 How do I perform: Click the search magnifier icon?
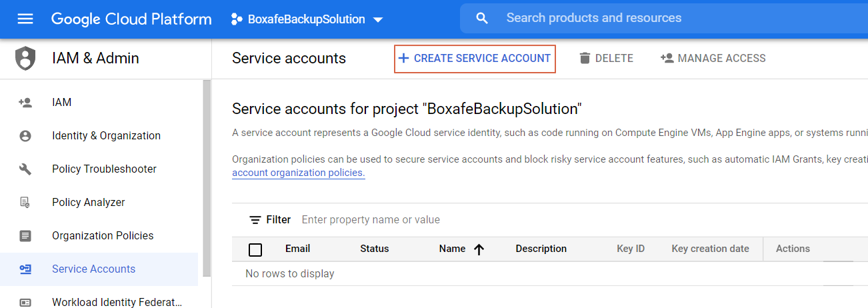482,19
